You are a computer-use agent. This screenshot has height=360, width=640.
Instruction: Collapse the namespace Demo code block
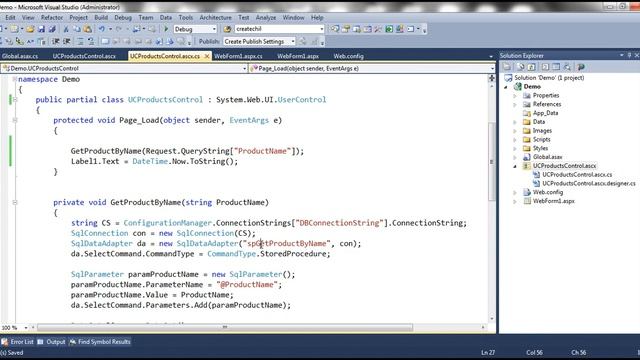click(x=15, y=79)
